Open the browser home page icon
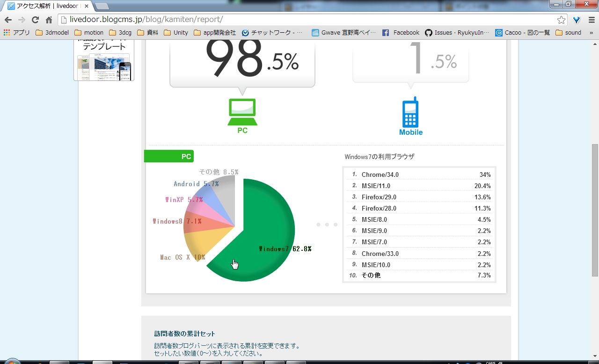 coord(49,20)
